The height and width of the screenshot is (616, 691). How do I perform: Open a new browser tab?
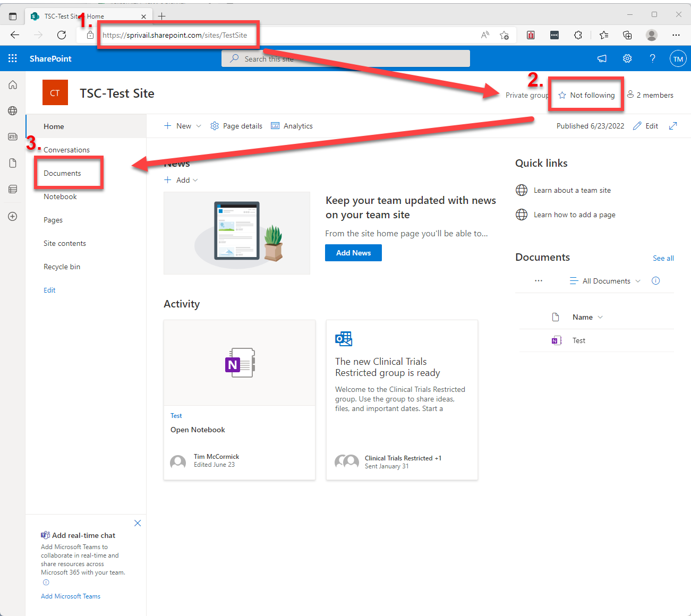click(x=162, y=16)
